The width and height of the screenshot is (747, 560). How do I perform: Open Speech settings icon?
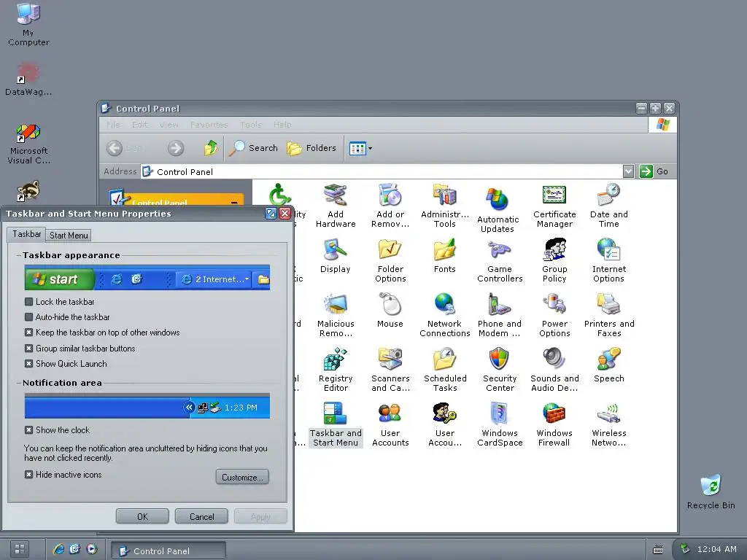click(x=609, y=365)
